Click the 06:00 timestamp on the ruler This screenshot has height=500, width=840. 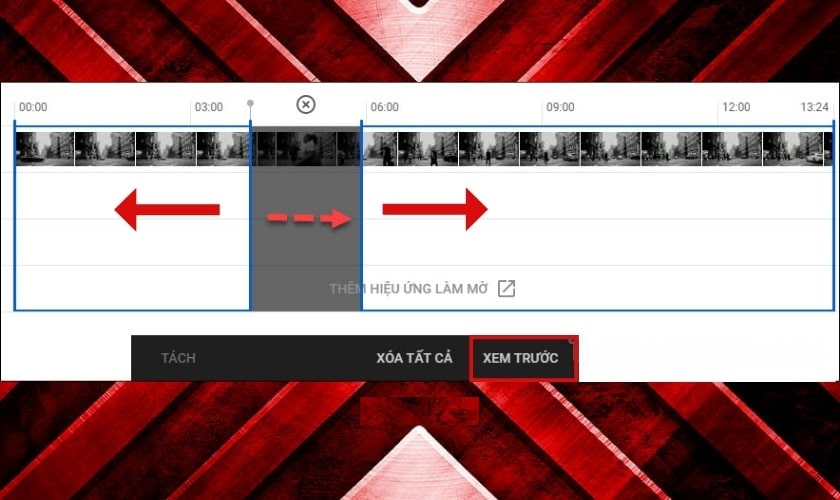coord(385,107)
